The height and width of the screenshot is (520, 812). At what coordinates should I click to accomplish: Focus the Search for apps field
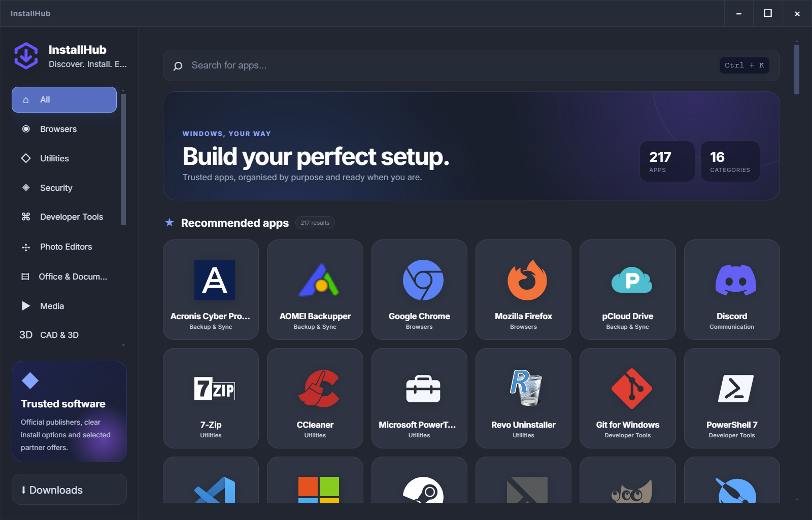[471, 65]
